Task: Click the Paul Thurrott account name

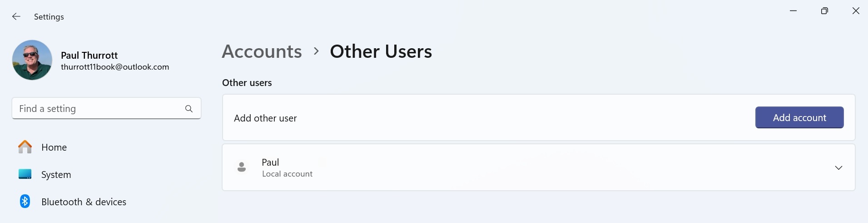Action: pyautogui.click(x=89, y=56)
